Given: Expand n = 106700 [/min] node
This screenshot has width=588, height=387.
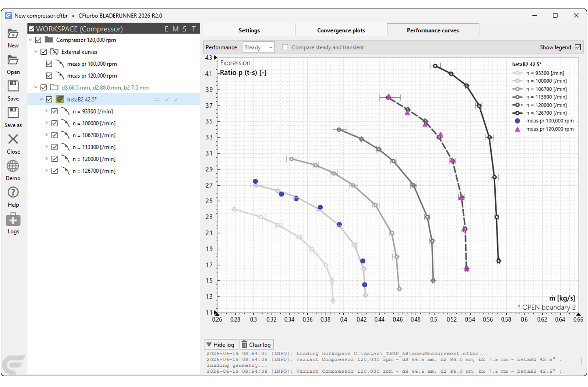Looking at the screenshot, I should [47, 135].
